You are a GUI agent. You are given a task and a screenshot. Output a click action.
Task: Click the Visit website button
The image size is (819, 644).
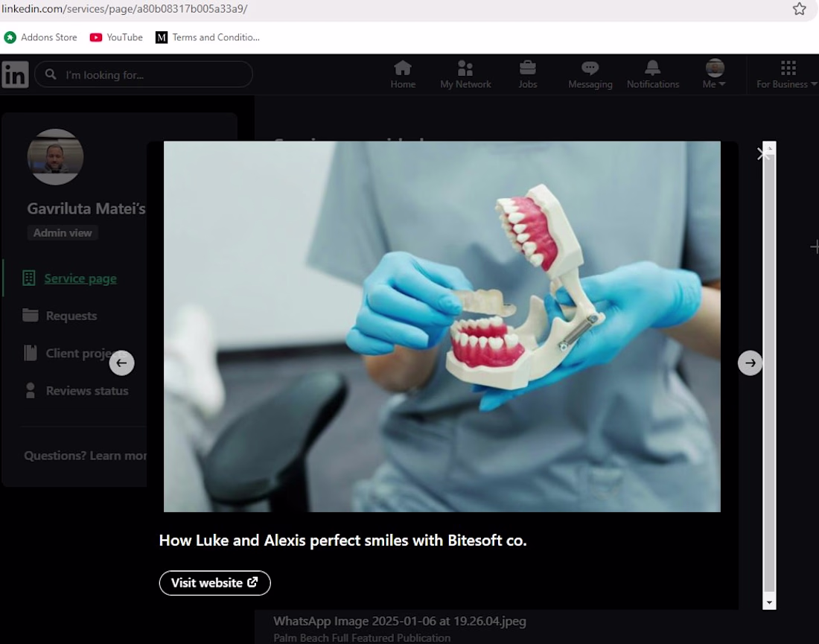pos(214,583)
